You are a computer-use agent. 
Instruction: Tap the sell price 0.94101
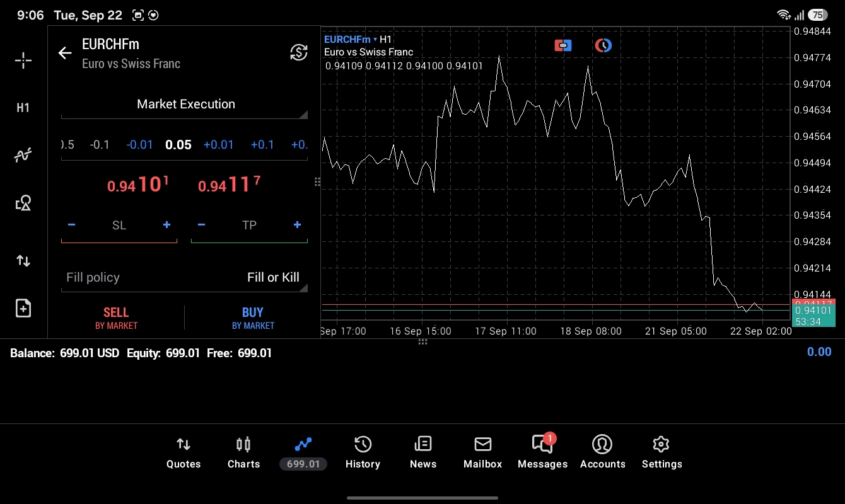click(x=138, y=185)
